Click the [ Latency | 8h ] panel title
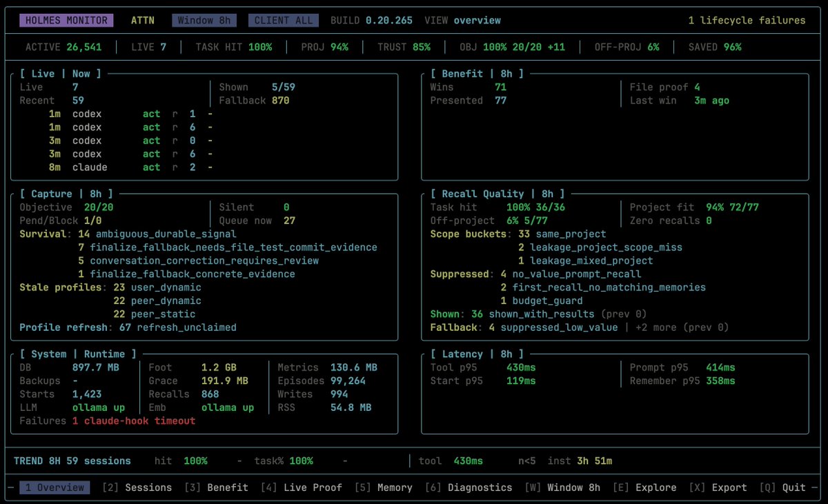Image resolution: width=828 pixels, height=504 pixels. click(x=477, y=354)
